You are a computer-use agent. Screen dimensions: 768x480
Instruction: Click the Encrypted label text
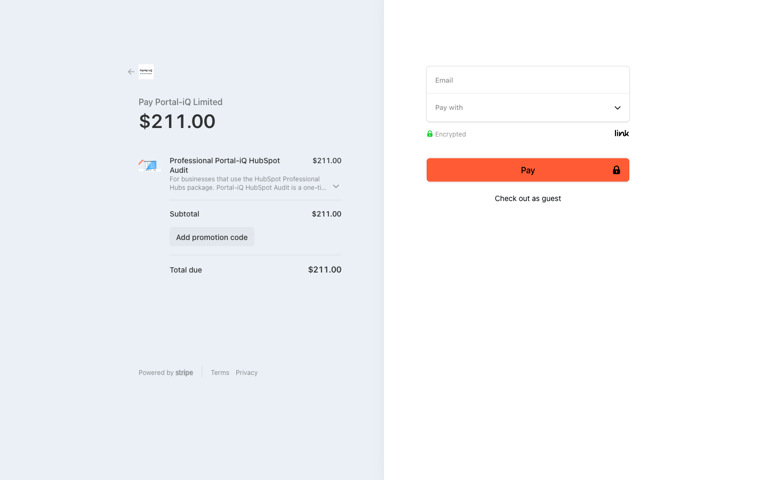(x=451, y=134)
